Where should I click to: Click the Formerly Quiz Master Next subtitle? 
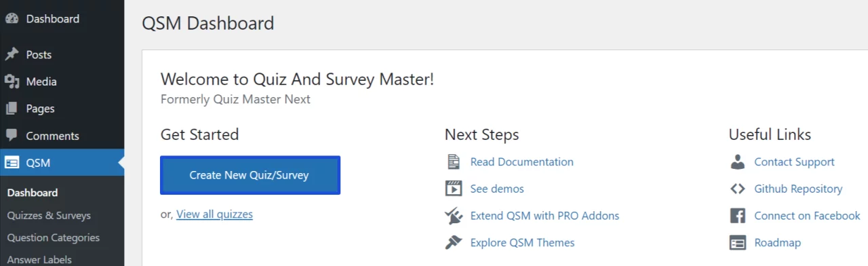[235, 99]
